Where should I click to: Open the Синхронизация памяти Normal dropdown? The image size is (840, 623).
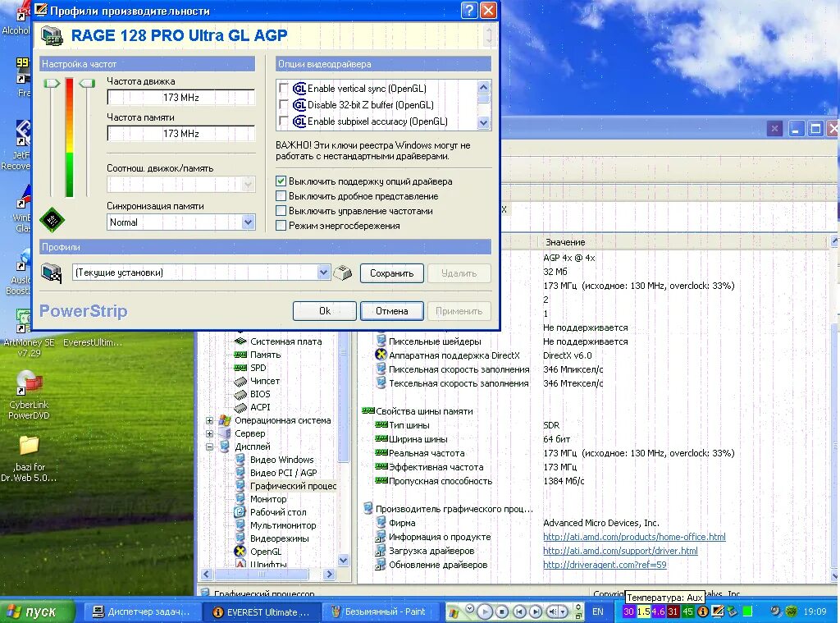click(x=248, y=222)
